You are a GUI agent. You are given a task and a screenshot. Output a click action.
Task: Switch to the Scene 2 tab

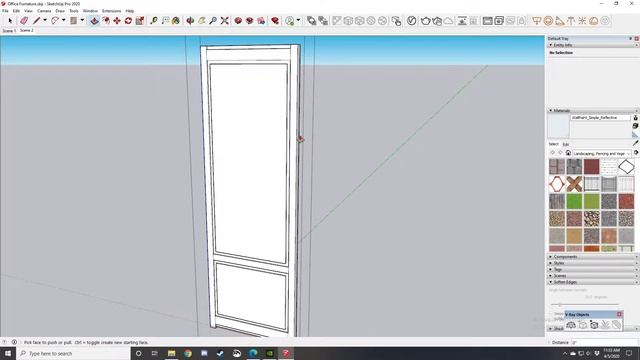click(27, 30)
